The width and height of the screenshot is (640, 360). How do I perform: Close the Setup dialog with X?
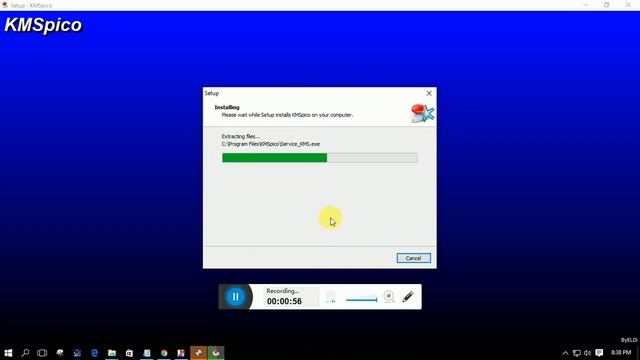[429, 93]
